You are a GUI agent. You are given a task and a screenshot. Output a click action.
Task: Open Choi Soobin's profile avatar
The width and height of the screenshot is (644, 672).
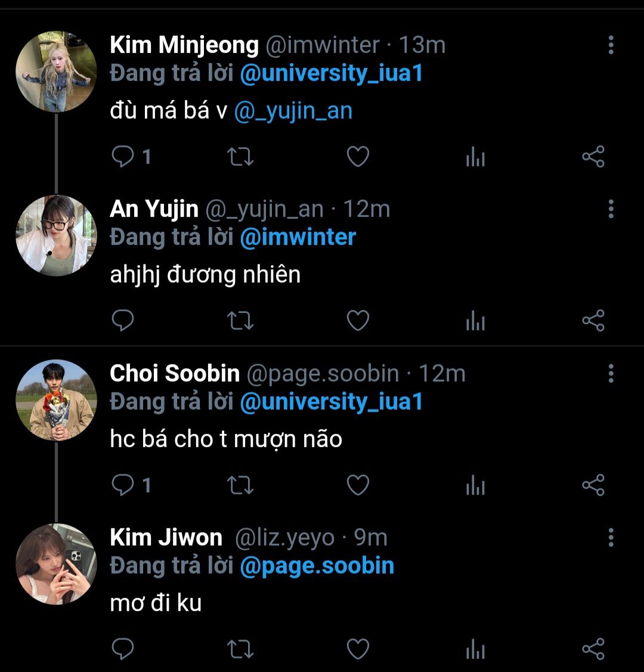(x=56, y=400)
